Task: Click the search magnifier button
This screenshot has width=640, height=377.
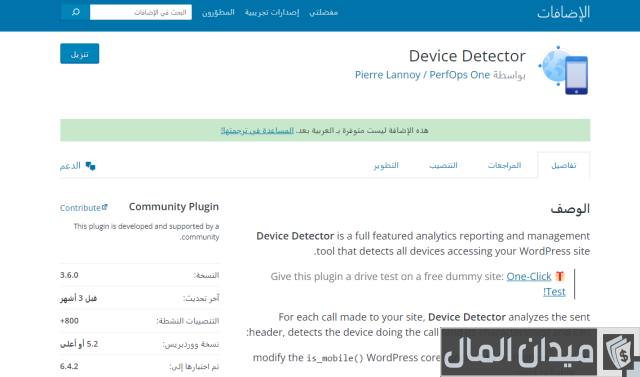Action: click(x=76, y=12)
